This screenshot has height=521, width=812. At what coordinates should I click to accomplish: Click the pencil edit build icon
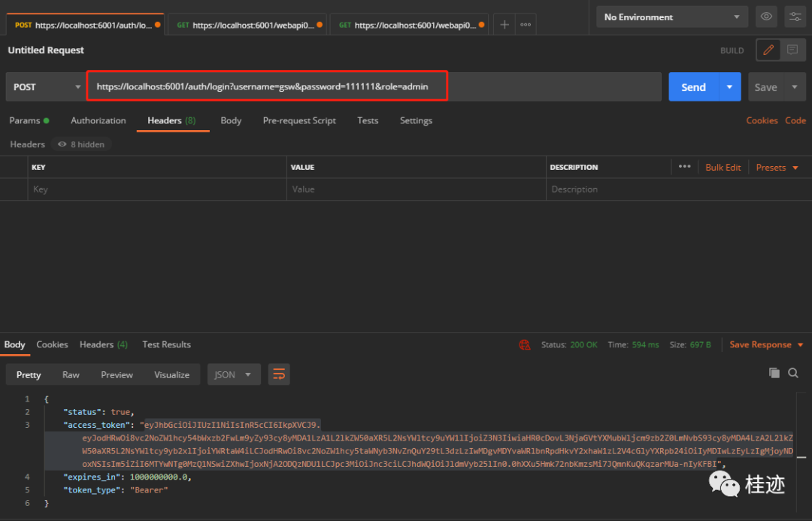tap(768, 50)
